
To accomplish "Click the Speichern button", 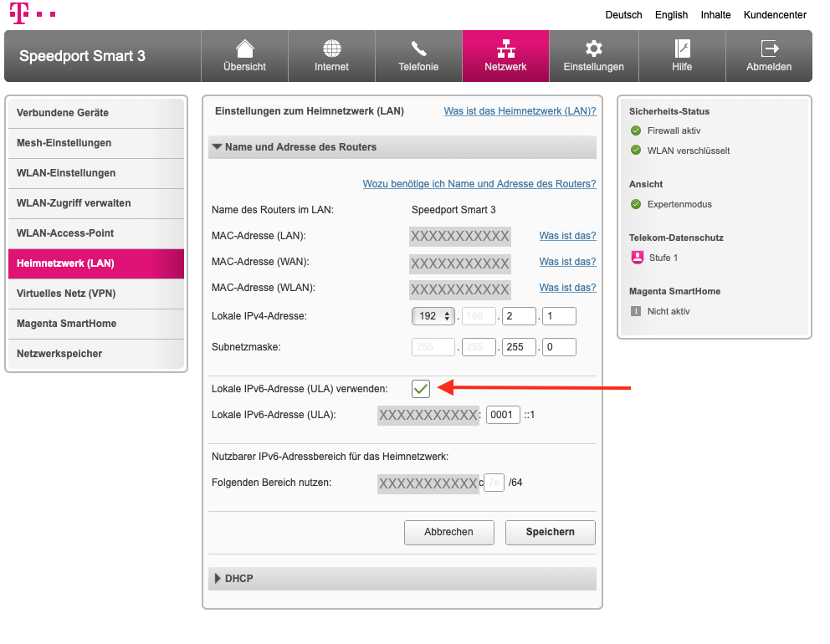I will coord(550,532).
